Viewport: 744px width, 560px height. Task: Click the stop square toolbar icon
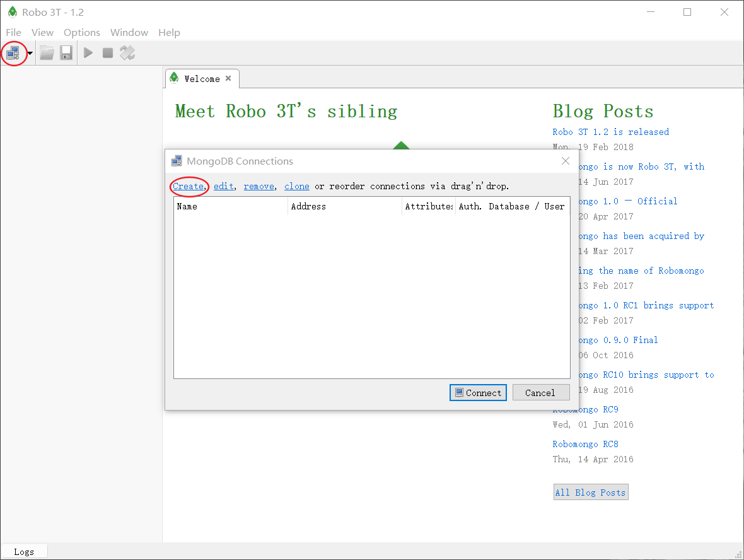pos(108,53)
